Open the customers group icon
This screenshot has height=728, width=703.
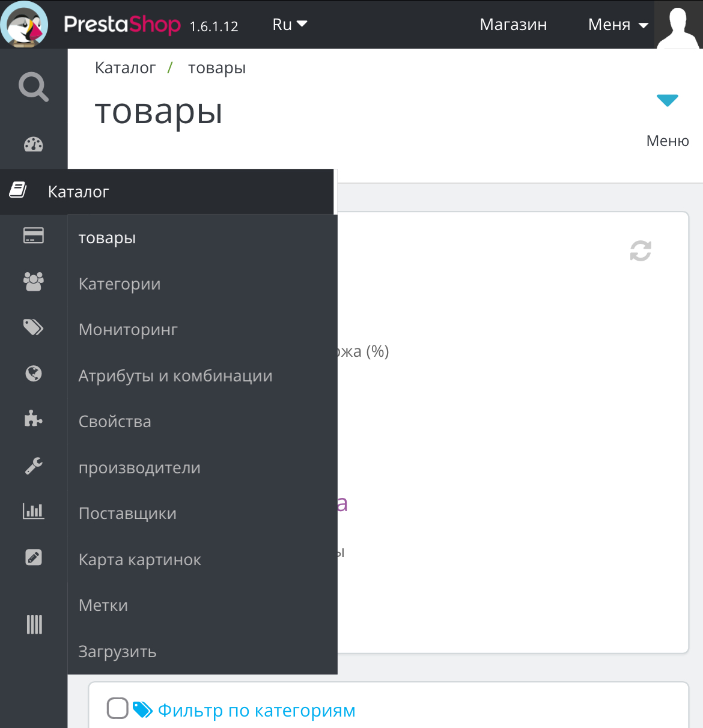click(34, 281)
